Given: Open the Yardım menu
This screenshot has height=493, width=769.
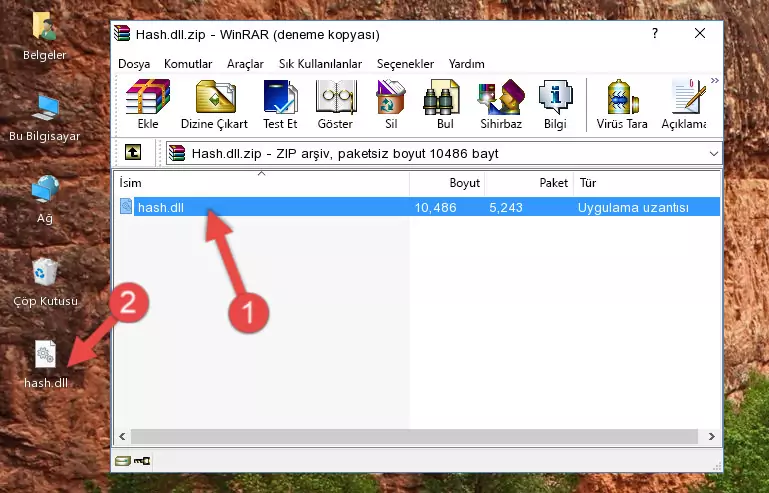Looking at the screenshot, I should 466,64.
